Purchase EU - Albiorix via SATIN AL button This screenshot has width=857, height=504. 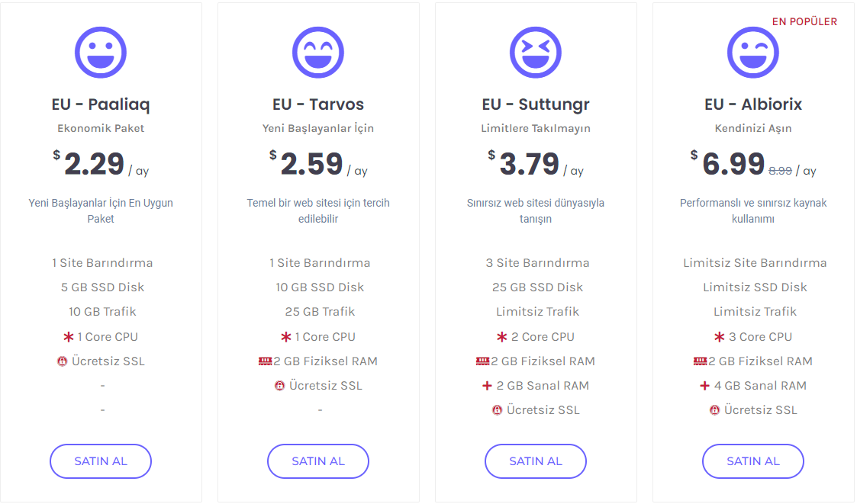[x=753, y=461]
